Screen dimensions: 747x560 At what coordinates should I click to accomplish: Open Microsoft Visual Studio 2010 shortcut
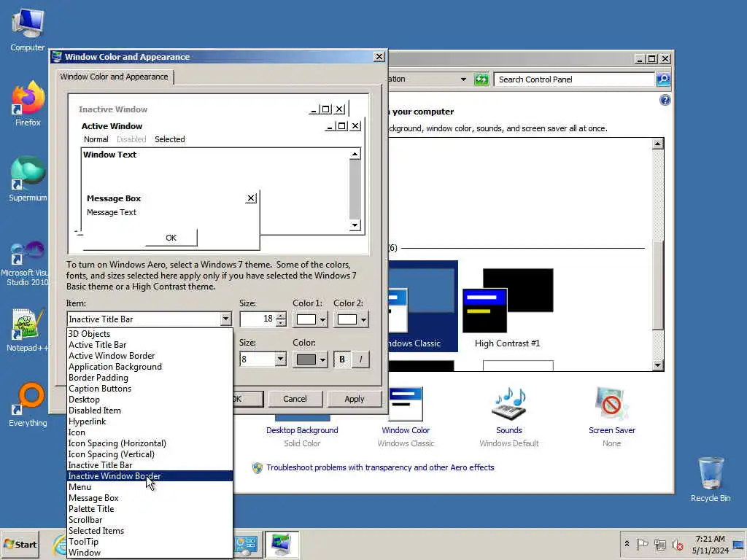[x=25, y=262]
